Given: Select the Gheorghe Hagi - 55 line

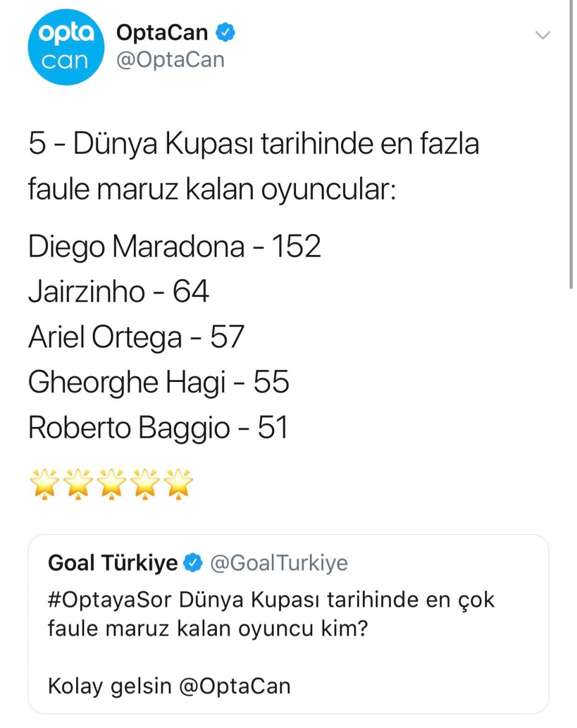Looking at the screenshot, I should point(158,382).
